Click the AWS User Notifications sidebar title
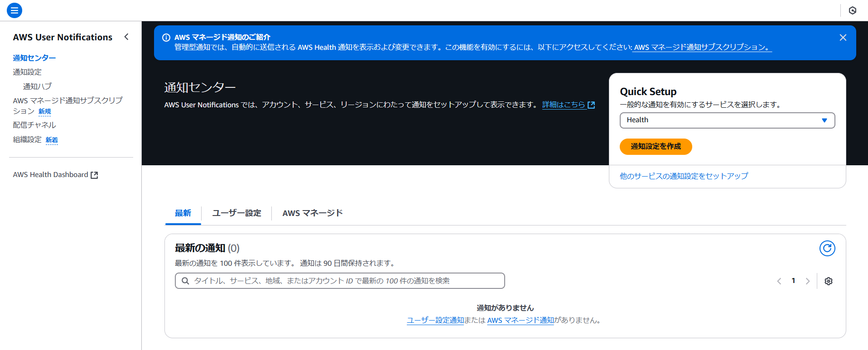This screenshot has height=350, width=868. point(63,37)
